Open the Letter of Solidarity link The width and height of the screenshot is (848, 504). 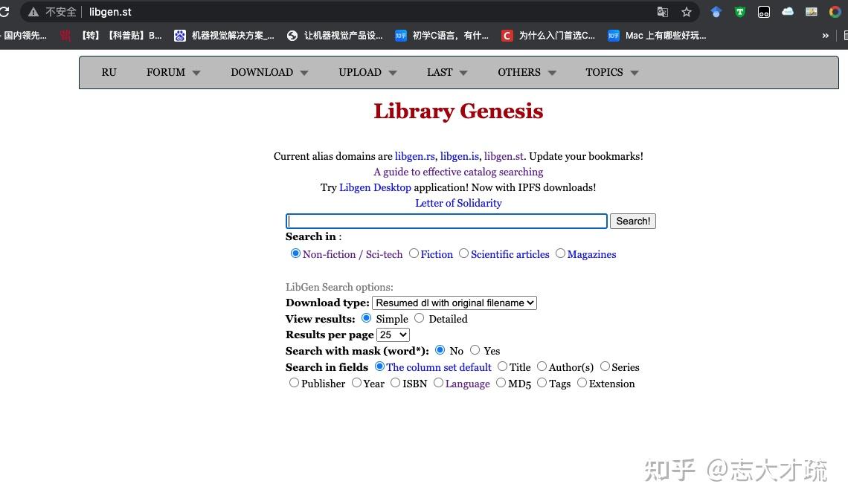458,202
